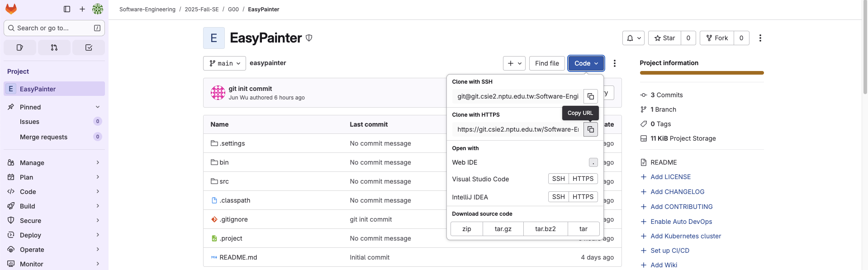
Task: Open Issues in the sidebar
Action: coord(30,122)
